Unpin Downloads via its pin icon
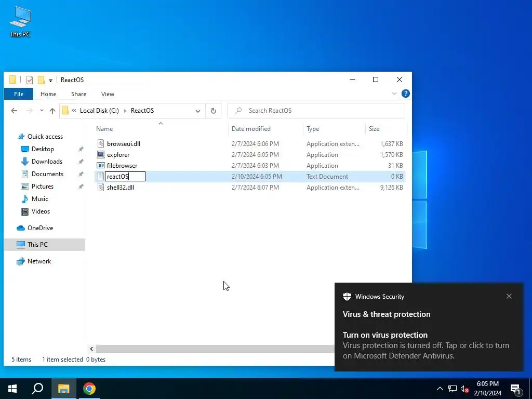 [x=81, y=162]
